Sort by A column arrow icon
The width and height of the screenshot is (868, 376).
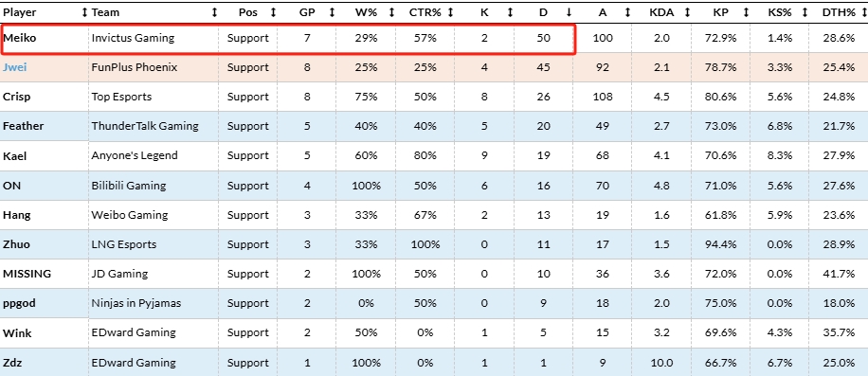627,12
